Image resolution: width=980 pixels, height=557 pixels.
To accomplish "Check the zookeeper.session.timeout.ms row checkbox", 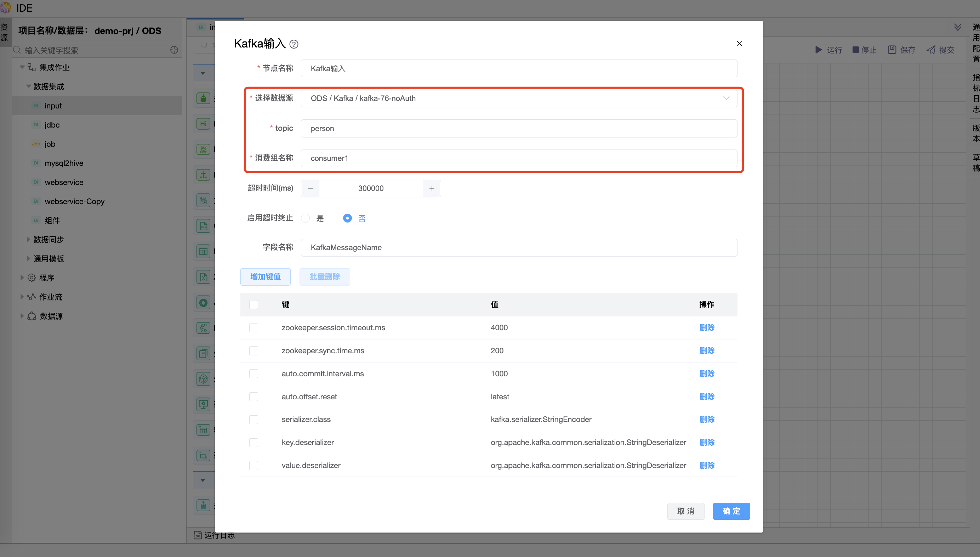I will point(253,328).
